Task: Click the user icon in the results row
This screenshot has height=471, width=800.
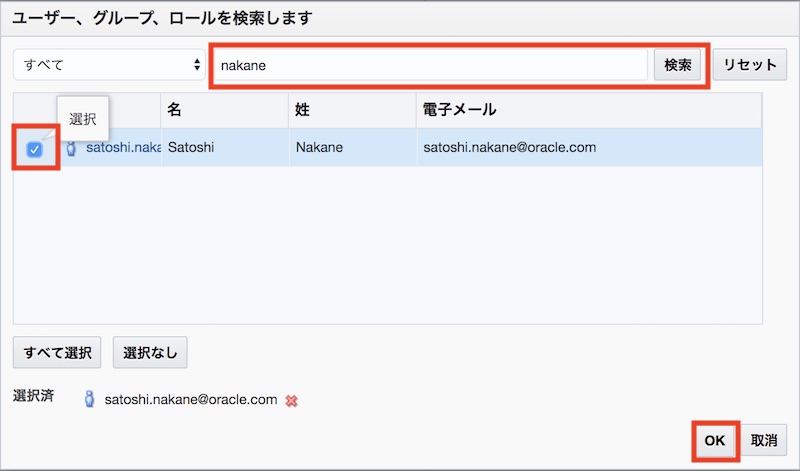Action: [71, 148]
